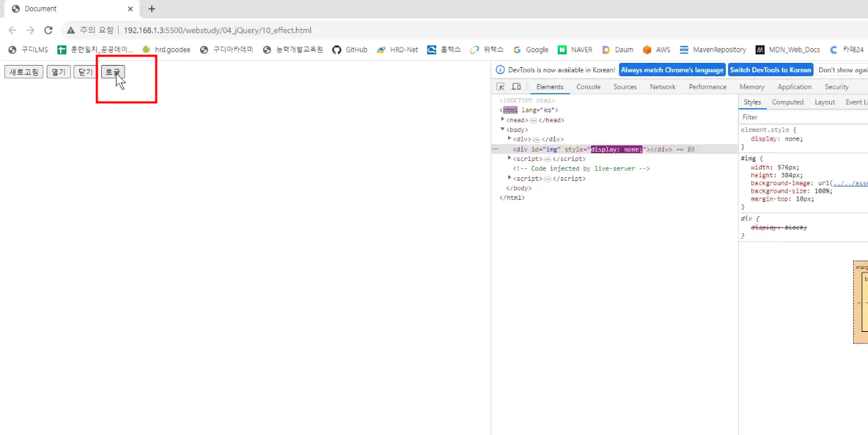Viewport: 868px width, 435px height.
Task: Expand the first script node
Action: click(x=510, y=158)
